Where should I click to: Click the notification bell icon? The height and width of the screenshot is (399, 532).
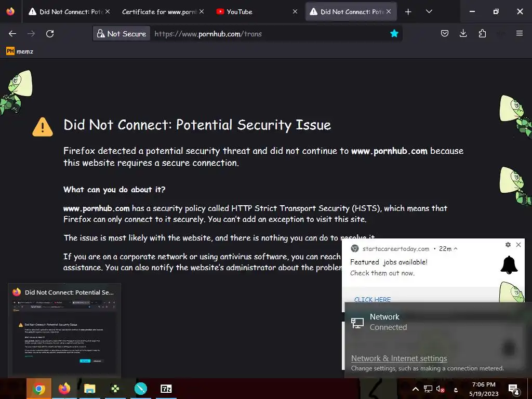509,264
